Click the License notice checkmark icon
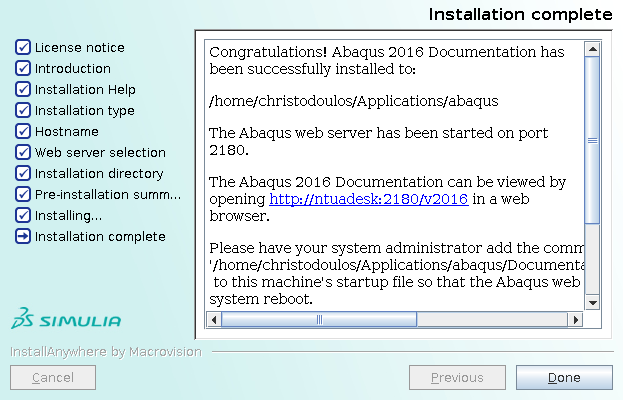Image resolution: width=623 pixels, height=400 pixels. tap(23, 47)
